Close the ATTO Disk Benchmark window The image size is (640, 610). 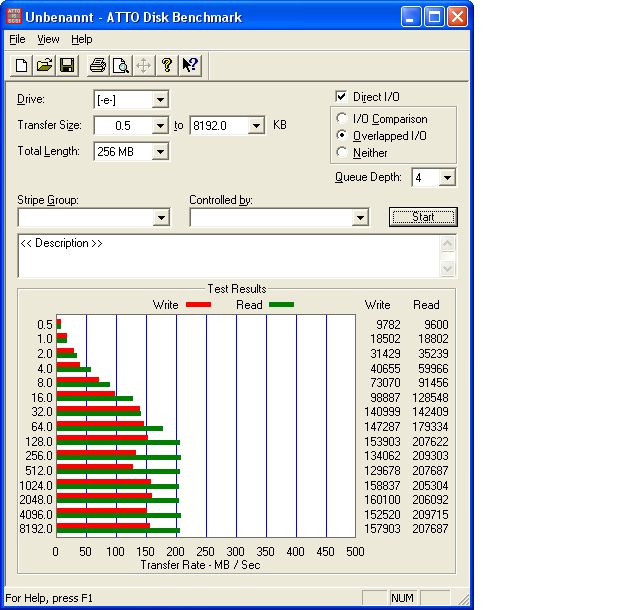(458, 17)
